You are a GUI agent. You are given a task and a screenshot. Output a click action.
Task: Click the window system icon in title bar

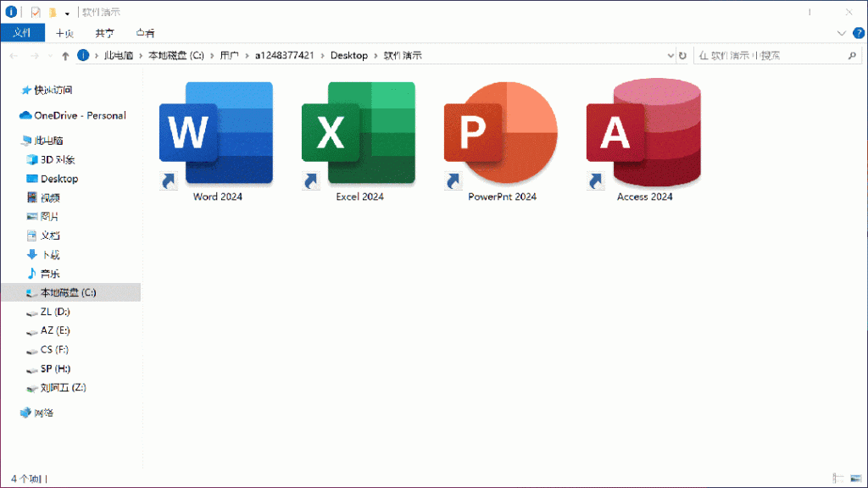coord(11,12)
